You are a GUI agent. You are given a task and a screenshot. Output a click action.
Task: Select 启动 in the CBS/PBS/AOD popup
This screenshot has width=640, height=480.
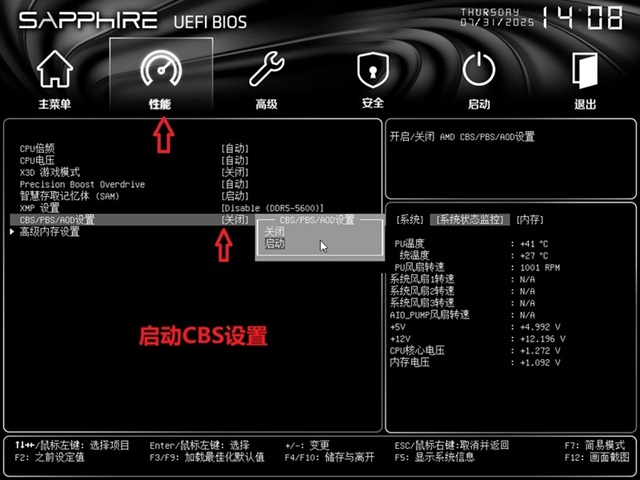[x=274, y=244]
